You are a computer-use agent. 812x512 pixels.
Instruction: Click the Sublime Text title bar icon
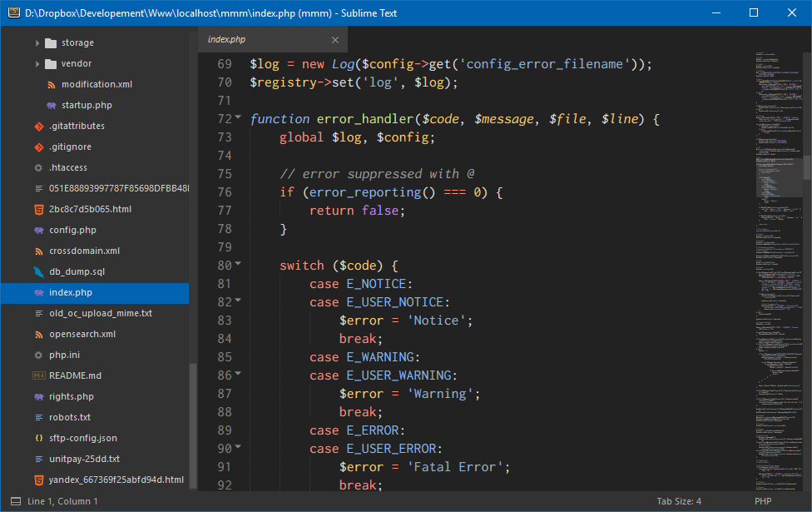pos(14,12)
